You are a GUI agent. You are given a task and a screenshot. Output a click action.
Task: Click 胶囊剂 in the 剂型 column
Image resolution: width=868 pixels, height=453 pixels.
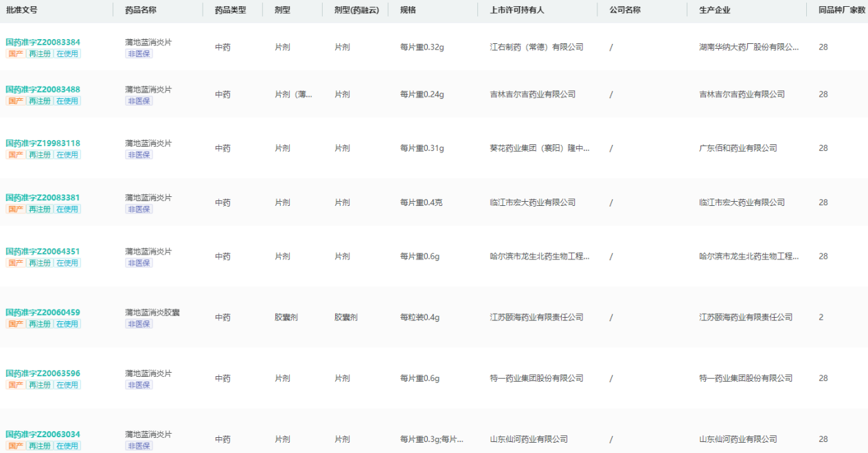pyautogui.click(x=286, y=318)
